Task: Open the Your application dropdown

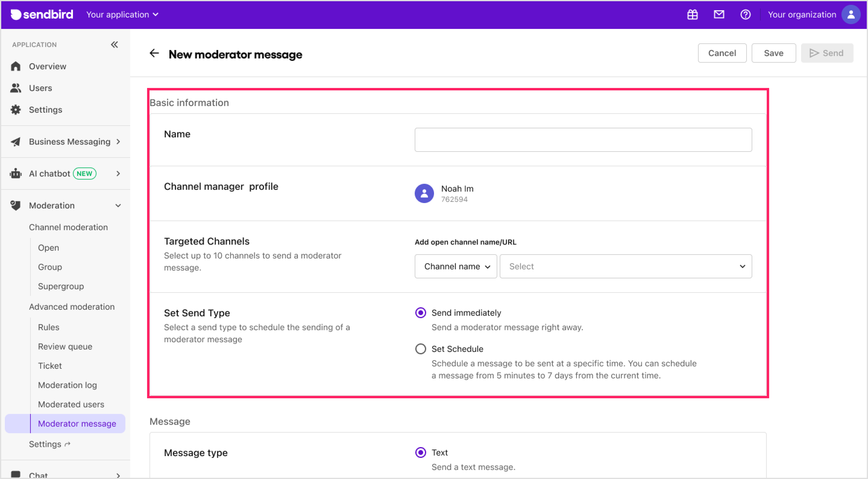Action: 122,14
